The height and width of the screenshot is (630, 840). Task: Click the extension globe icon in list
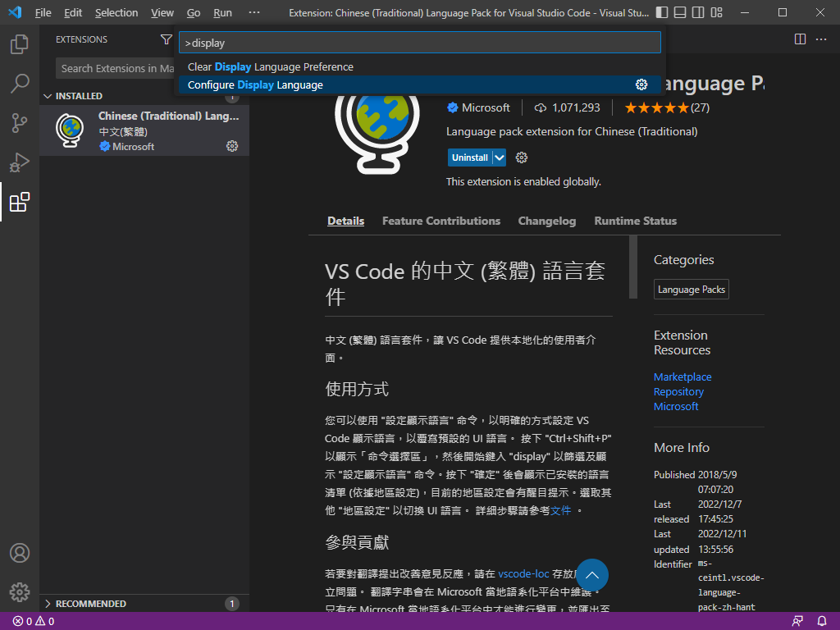tap(71, 130)
